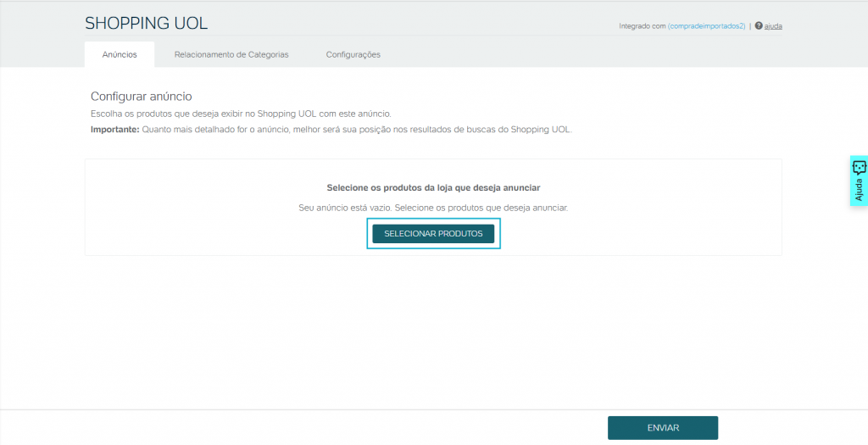This screenshot has height=445, width=868.
Task: Open the Anúncios tab
Action: [120, 55]
